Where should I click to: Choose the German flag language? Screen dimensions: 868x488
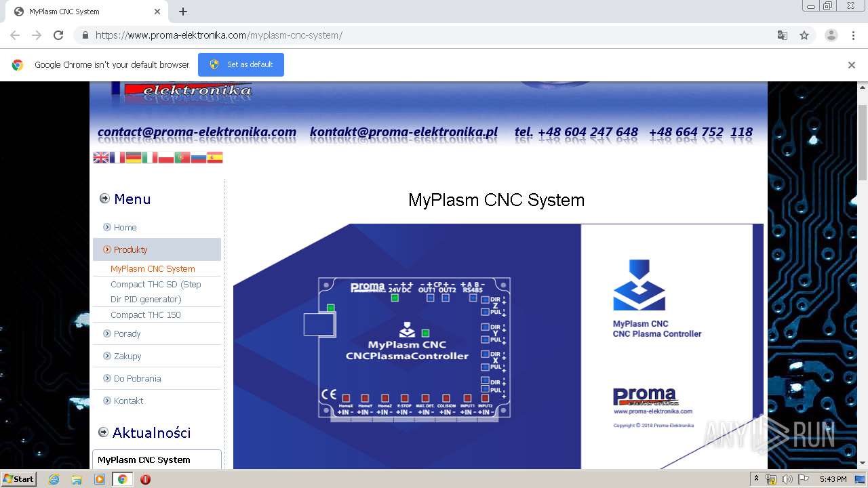[134, 157]
